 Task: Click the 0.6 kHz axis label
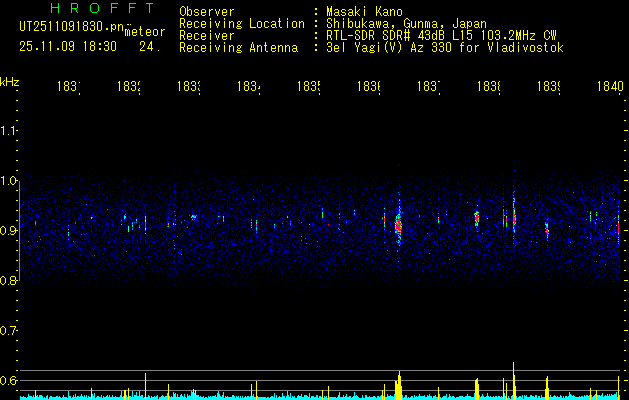tap(8, 380)
